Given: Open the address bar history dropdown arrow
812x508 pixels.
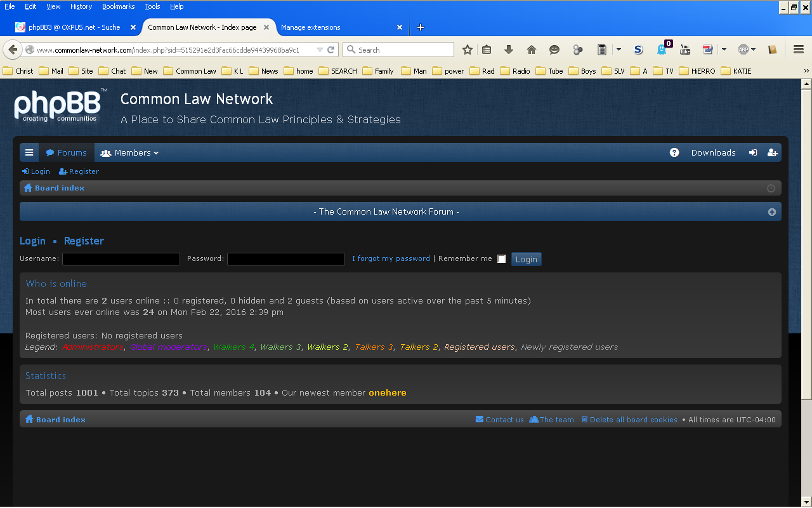Looking at the screenshot, I should (x=320, y=50).
